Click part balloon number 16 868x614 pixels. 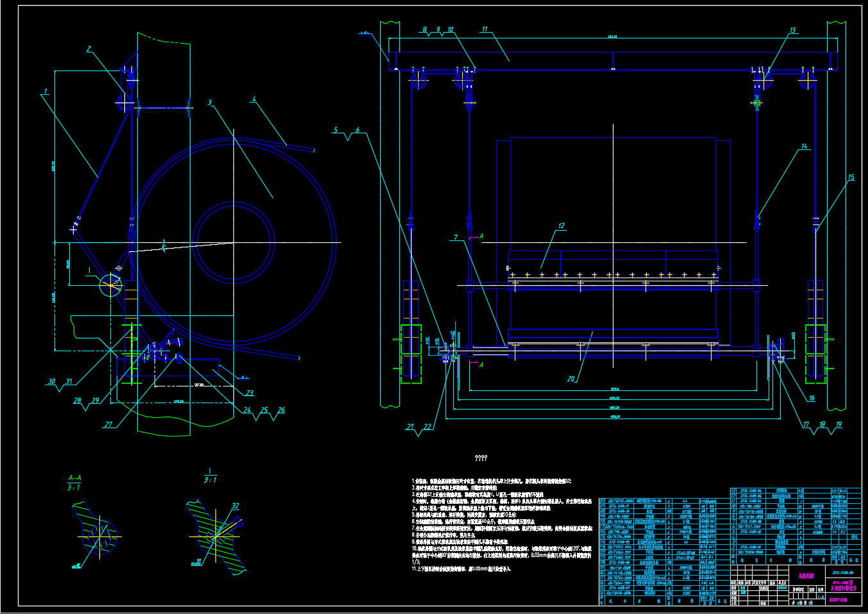811,398
